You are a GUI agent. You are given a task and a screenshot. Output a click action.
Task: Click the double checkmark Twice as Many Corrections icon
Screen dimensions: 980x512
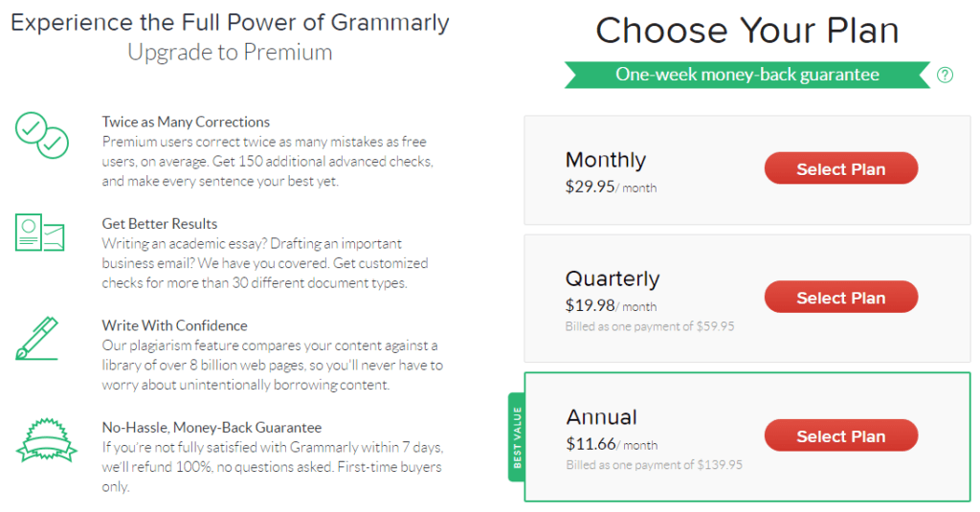click(42, 135)
